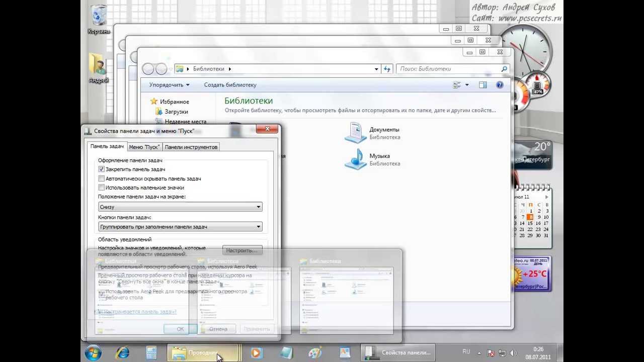
Task: Expand breadcrumb arrow after Библиотеки
Action: click(x=230, y=69)
